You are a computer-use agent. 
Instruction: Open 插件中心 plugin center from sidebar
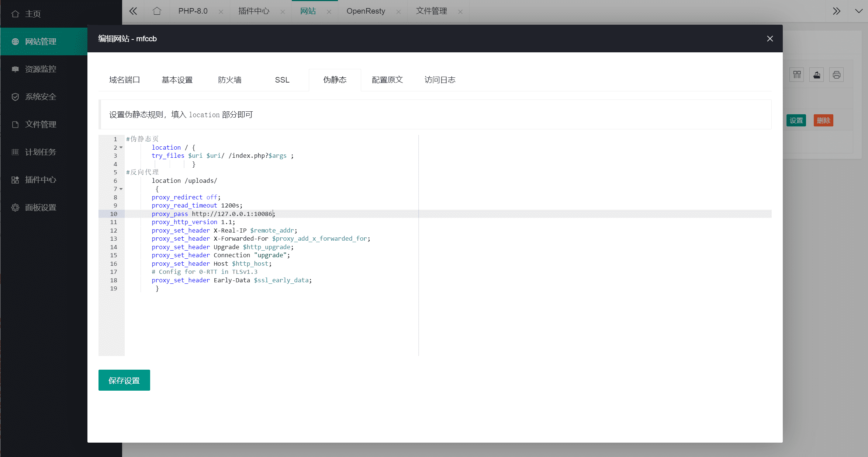(41, 180)
